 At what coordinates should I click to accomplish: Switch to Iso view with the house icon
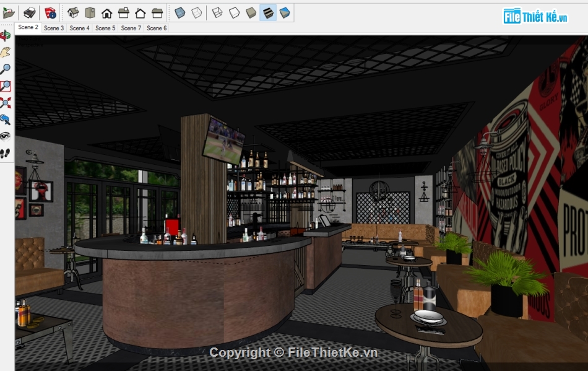coord(73,13)
